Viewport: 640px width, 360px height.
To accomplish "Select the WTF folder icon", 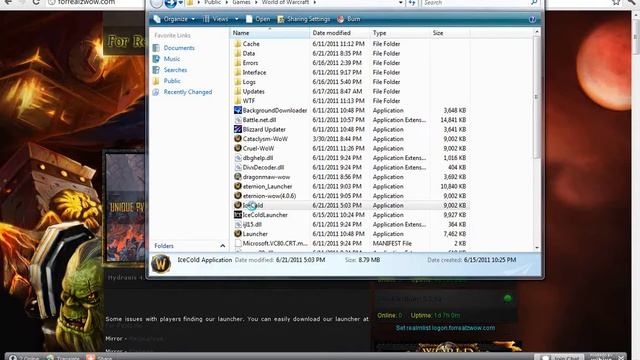I will (238, 101).
